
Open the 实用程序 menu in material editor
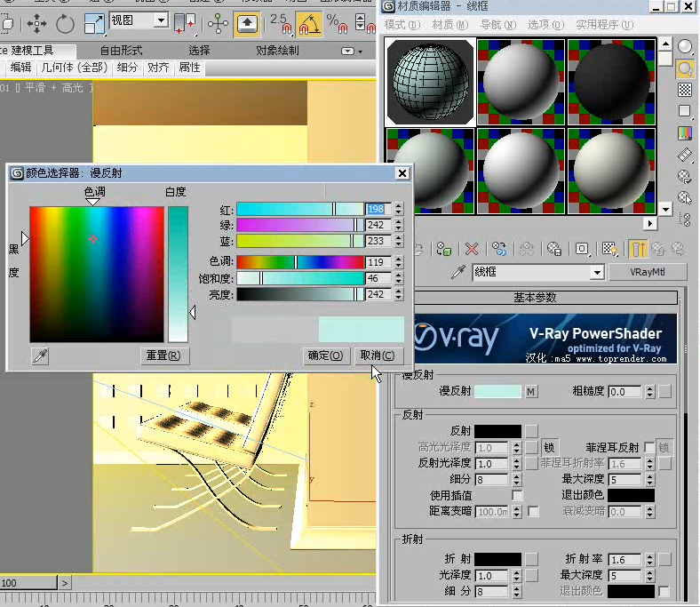[604, 25]
